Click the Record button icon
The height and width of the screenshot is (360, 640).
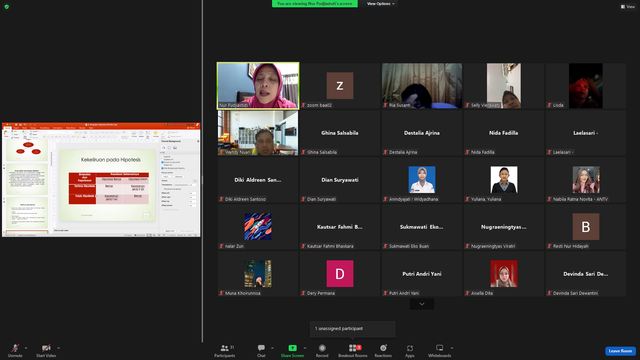pyautogui.click(x=322, y=348)
